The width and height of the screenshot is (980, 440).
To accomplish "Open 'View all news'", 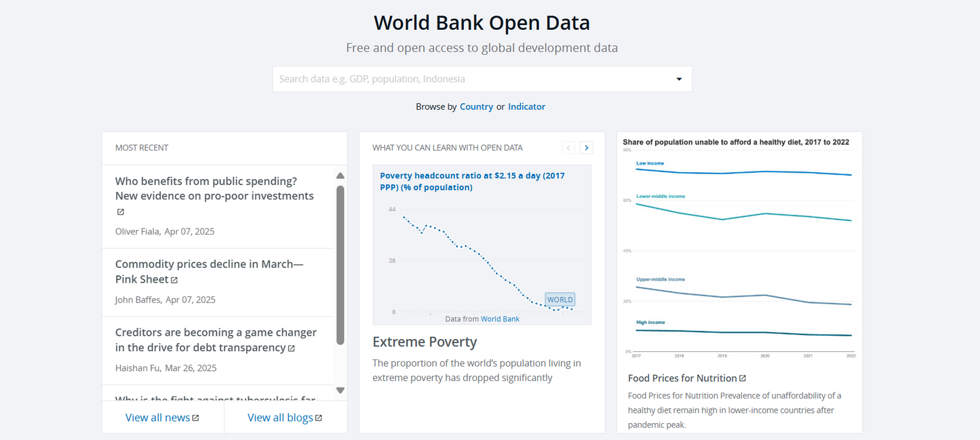I will (x=157, y=417).
